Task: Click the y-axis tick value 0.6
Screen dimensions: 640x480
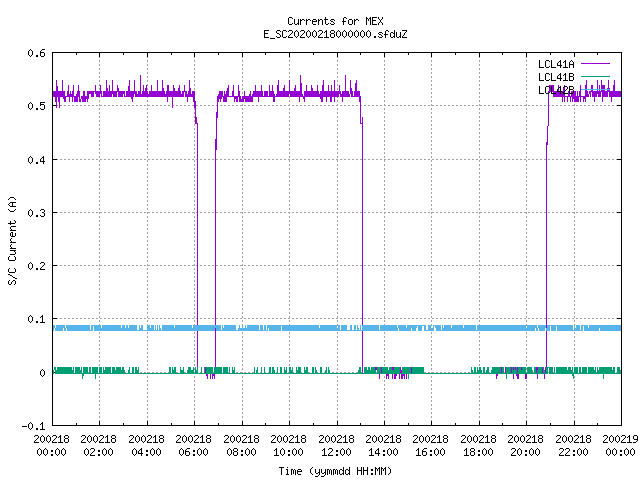Action: tap(36, 53)
